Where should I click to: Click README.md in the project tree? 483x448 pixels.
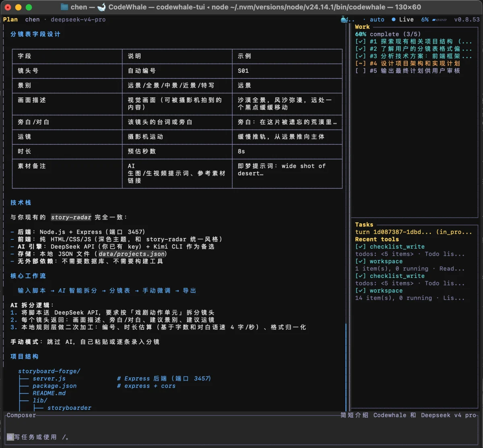coord(49,393)
